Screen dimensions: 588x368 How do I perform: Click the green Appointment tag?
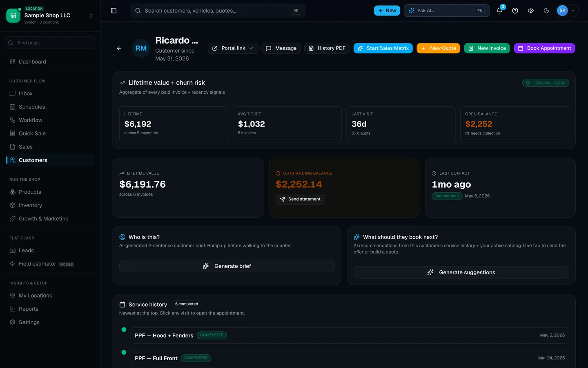(447, 196)
